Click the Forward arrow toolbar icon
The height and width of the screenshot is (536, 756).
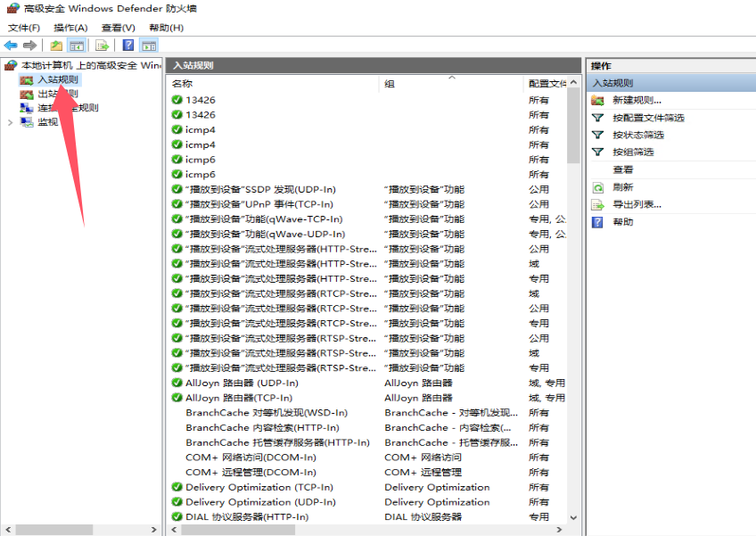click(x=30, y=45)
